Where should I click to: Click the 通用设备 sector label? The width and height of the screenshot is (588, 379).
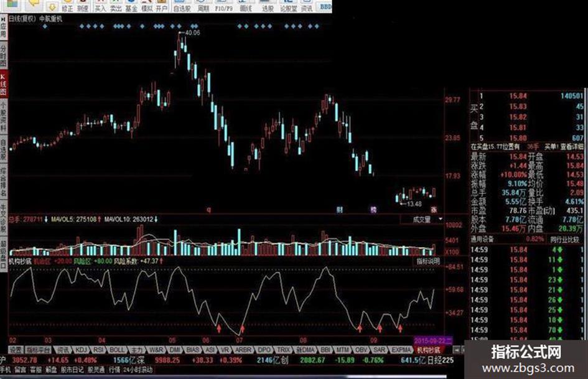[483, 239]
